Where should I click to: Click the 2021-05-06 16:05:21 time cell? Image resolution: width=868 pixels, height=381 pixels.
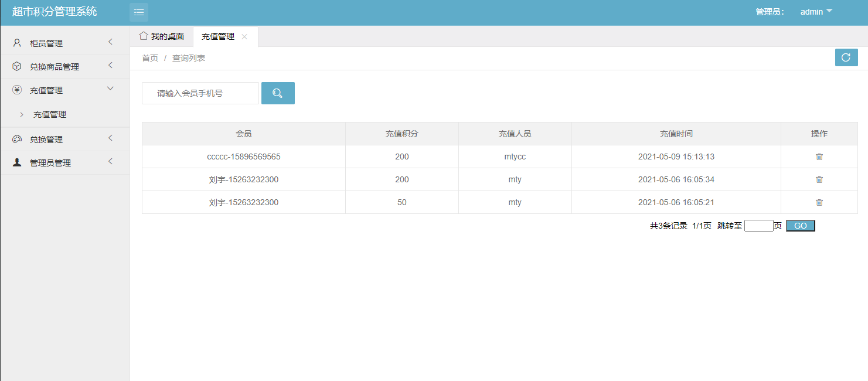pos(676,202)
